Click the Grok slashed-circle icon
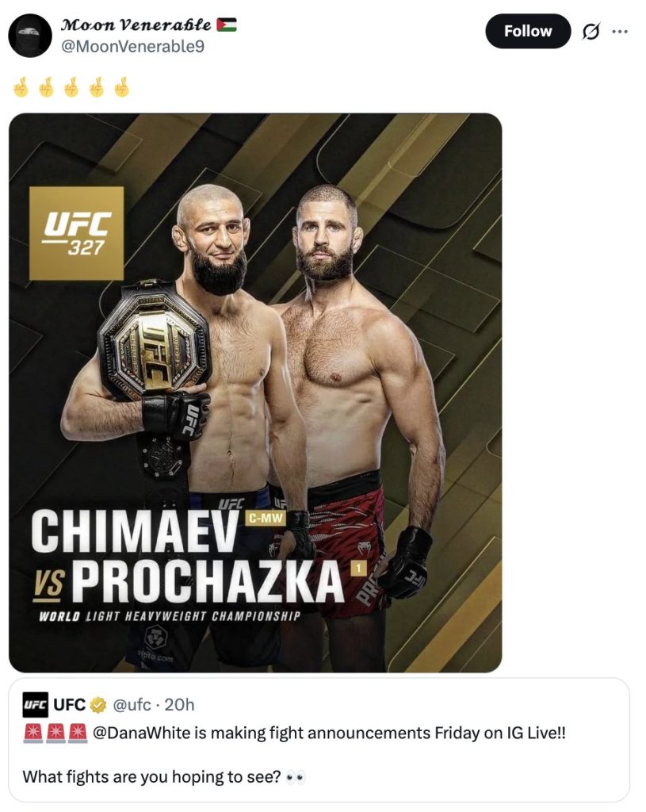Screen dimensions: 646x812 (591, 32)
